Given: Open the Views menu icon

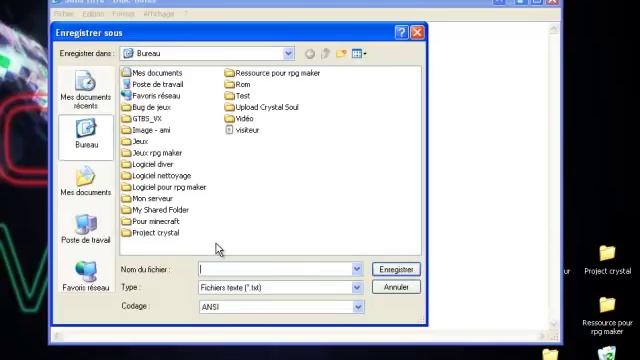Looking at the screenshot, I should [359, 53].
